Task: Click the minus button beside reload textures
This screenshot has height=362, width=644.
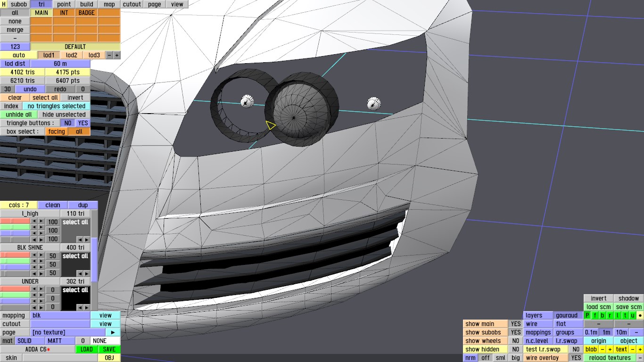Action: [x=640, y=358]
